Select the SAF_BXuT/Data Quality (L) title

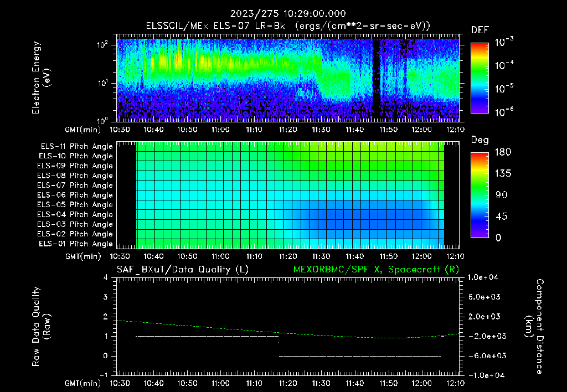(183, 270)
